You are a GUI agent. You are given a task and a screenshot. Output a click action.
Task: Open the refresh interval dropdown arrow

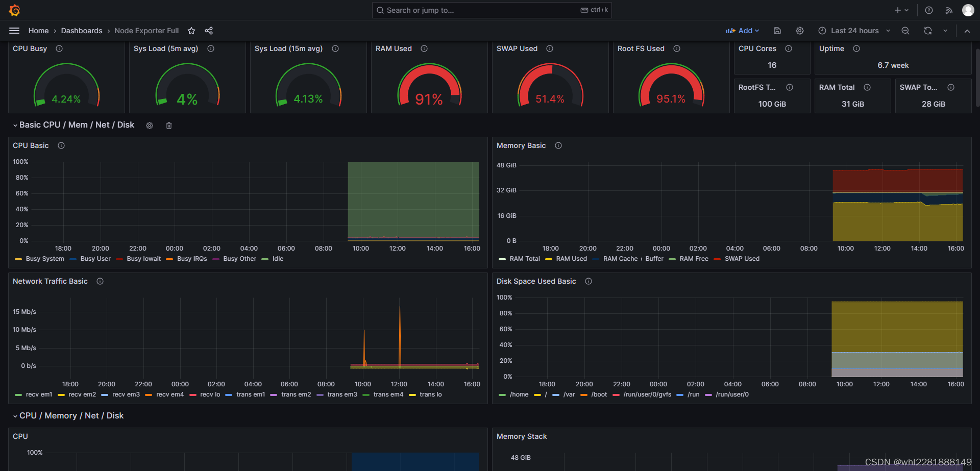945,31
